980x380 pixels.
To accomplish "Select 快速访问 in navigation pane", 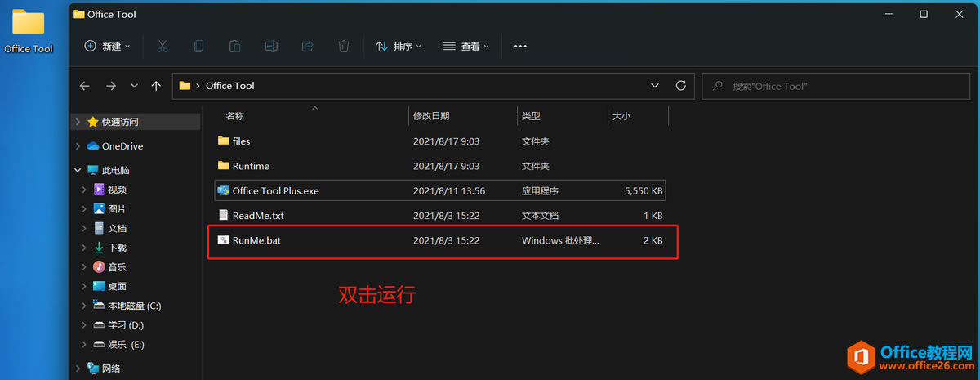I will (120, 122).
